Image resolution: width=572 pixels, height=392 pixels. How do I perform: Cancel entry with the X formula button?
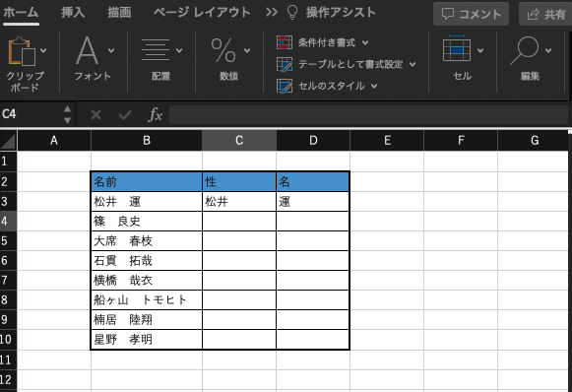(95, 115)
